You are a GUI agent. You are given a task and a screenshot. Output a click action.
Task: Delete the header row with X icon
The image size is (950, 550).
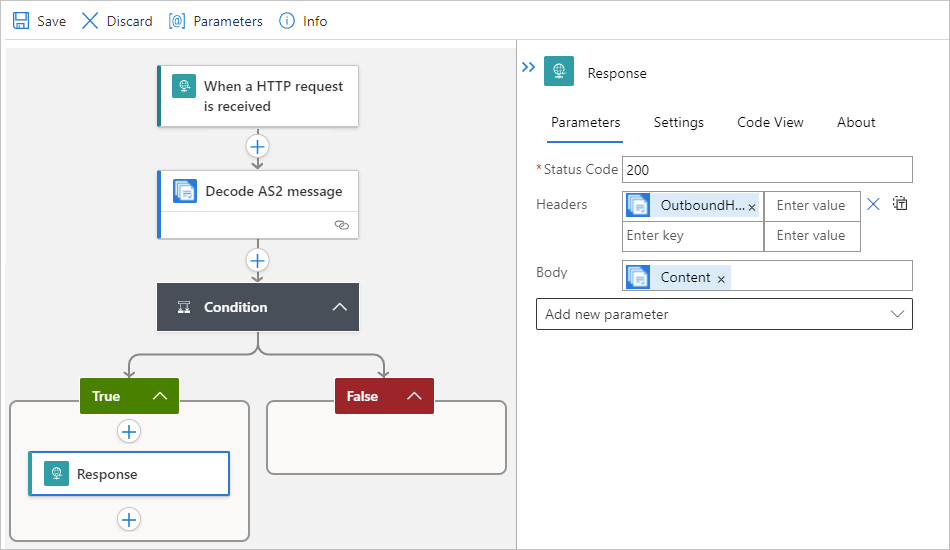tap(873, 204)
